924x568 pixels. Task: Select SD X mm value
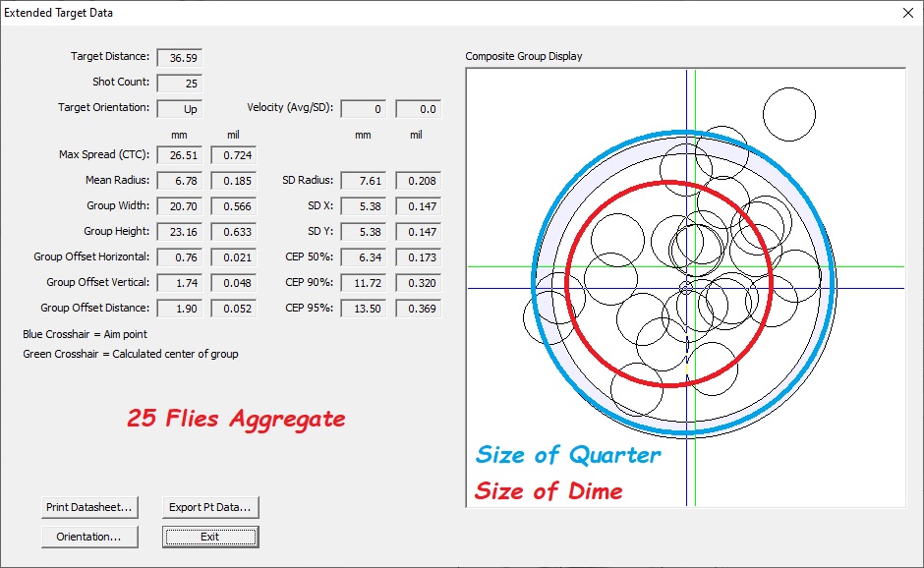(364, 206)
